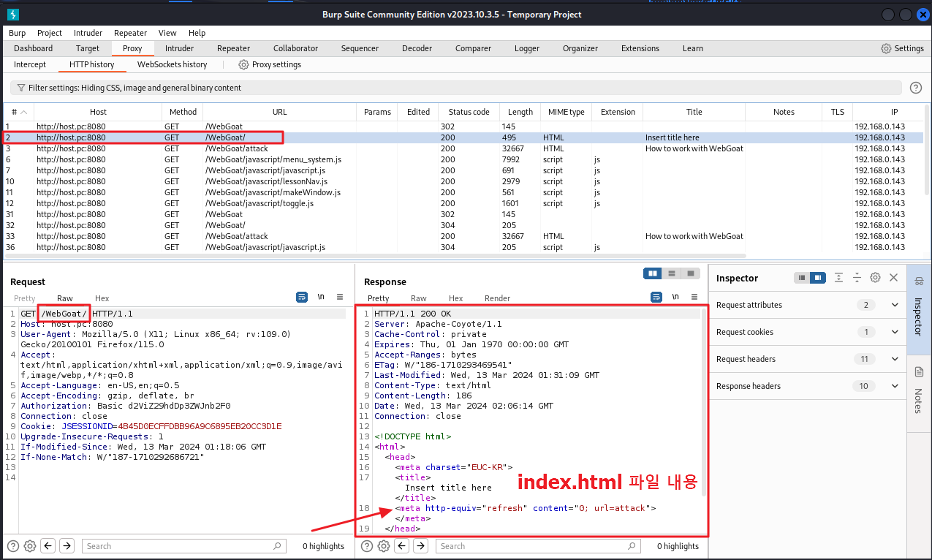Sort by the Status code column header
Image resolution: width=932 pixels, height=560 pixels.
pyautogui.click(x=469, y=112)
